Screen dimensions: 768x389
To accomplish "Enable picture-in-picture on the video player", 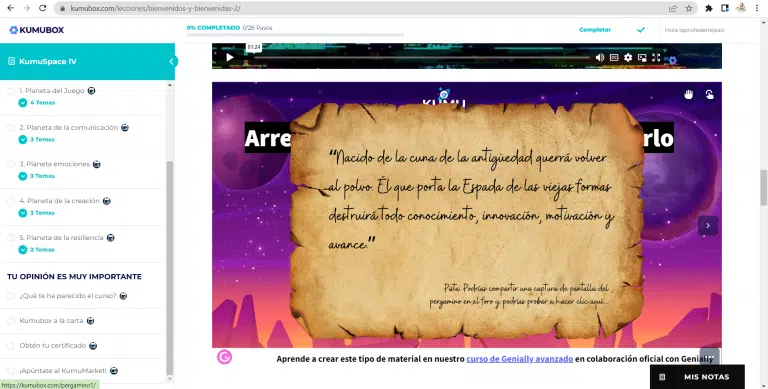I will pos(642,57).
